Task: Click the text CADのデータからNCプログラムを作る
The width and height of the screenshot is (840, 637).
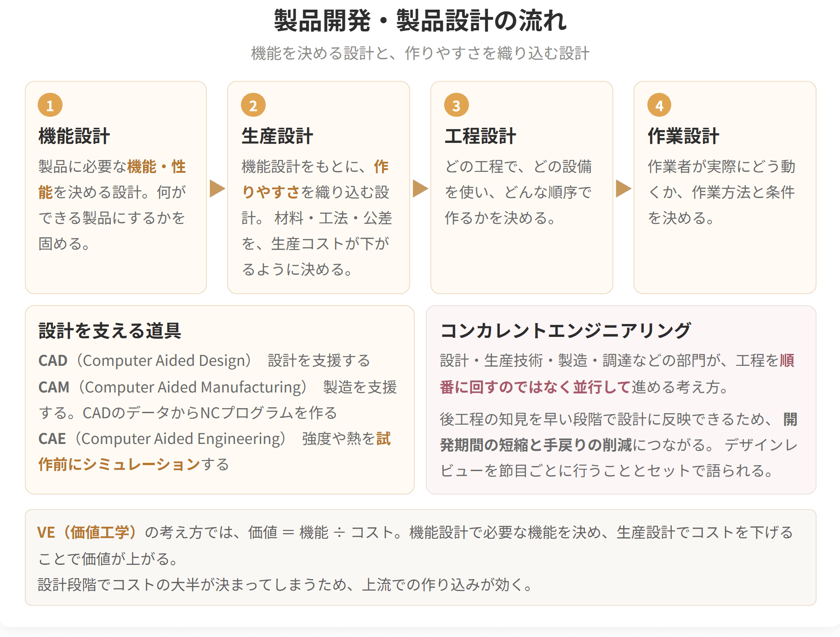Action: tap(210, 413)
